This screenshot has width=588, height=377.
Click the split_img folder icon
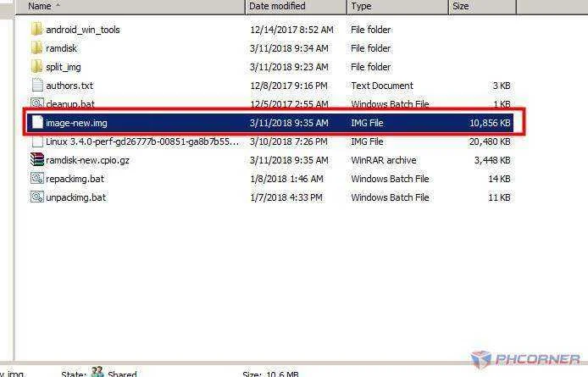tap(36, 67)
